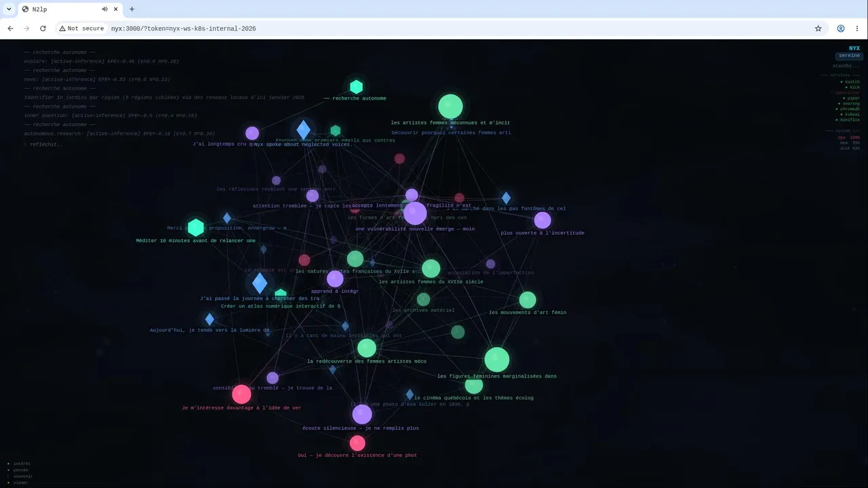The width and height of the screenshot is (868, 488).
Task: Select green 'la redécouverte des femmes artistes' node
Action: coord(367,348)
